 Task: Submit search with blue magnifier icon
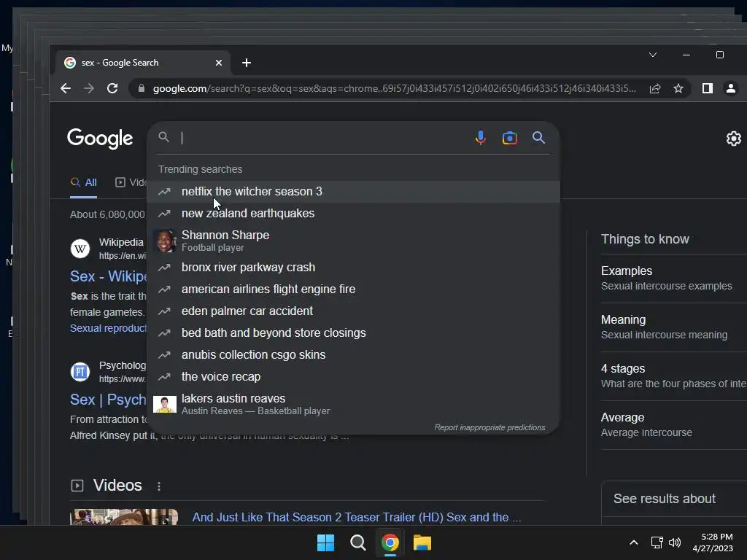539,138
